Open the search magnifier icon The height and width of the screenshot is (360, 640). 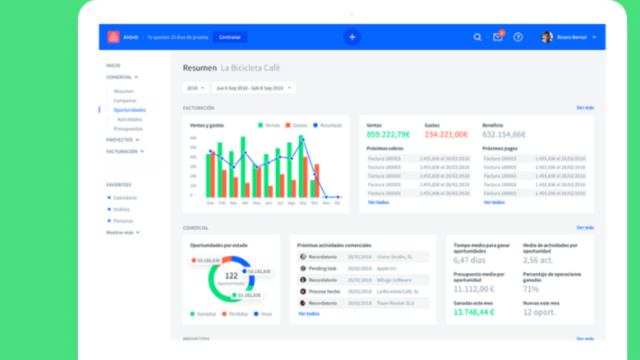pos(477,37)
